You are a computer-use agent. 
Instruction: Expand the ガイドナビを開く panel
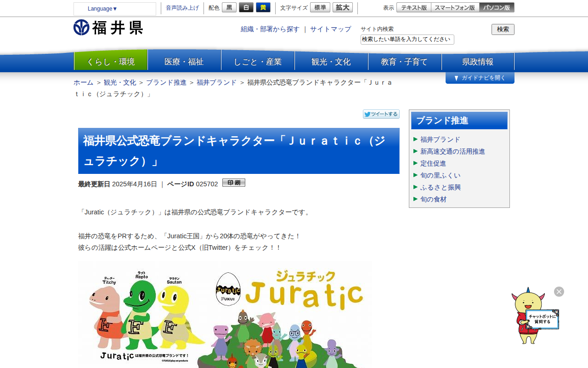480,78
